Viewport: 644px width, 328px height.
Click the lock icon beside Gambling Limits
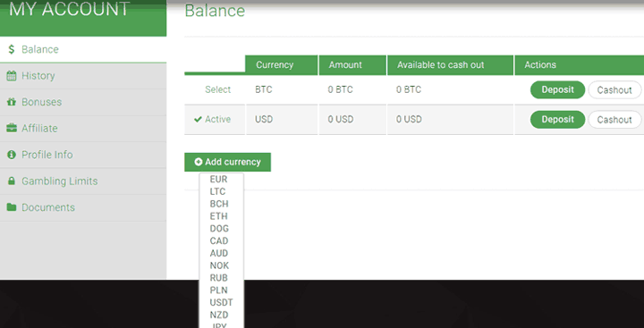(x=12, y=181)
